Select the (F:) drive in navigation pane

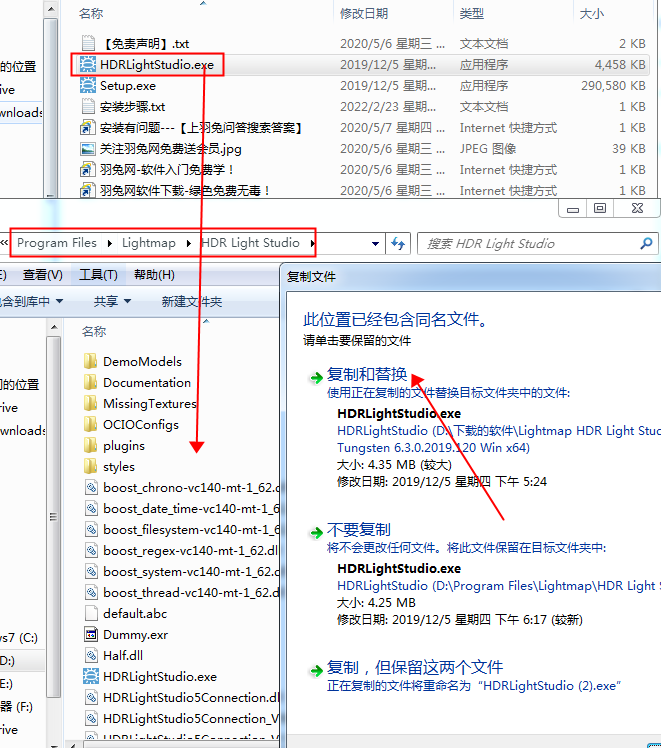pos(17,706)
